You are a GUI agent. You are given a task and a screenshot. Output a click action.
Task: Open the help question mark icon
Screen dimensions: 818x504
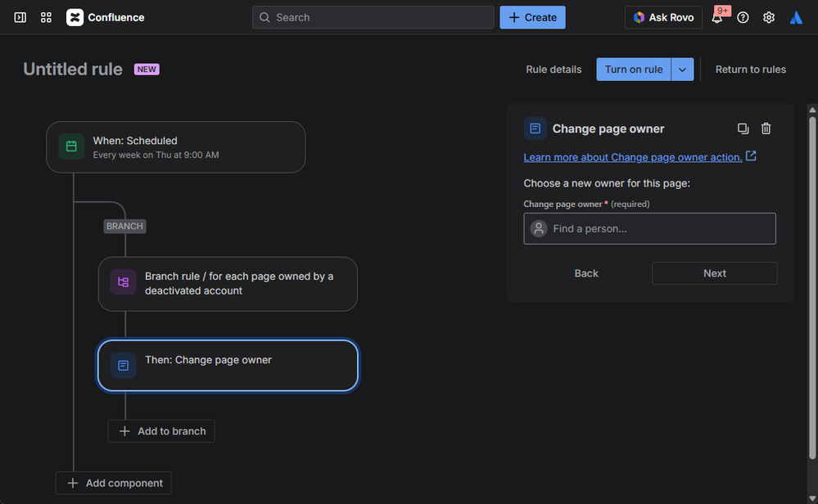(743, 17)
